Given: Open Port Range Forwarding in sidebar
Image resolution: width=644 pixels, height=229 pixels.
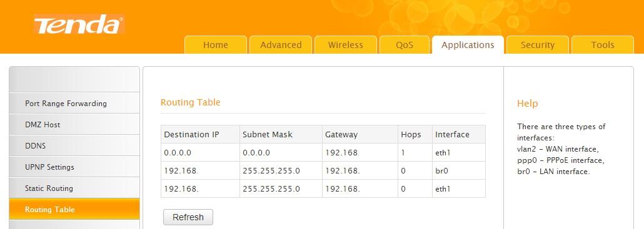Looking at the screenshot, I should [74, 103].
